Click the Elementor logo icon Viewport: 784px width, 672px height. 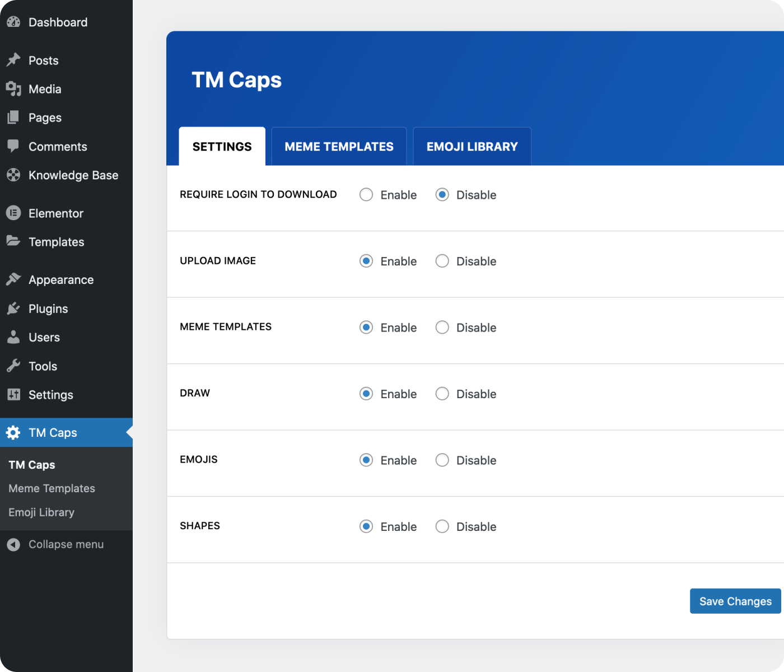click(x=13, y=213)
